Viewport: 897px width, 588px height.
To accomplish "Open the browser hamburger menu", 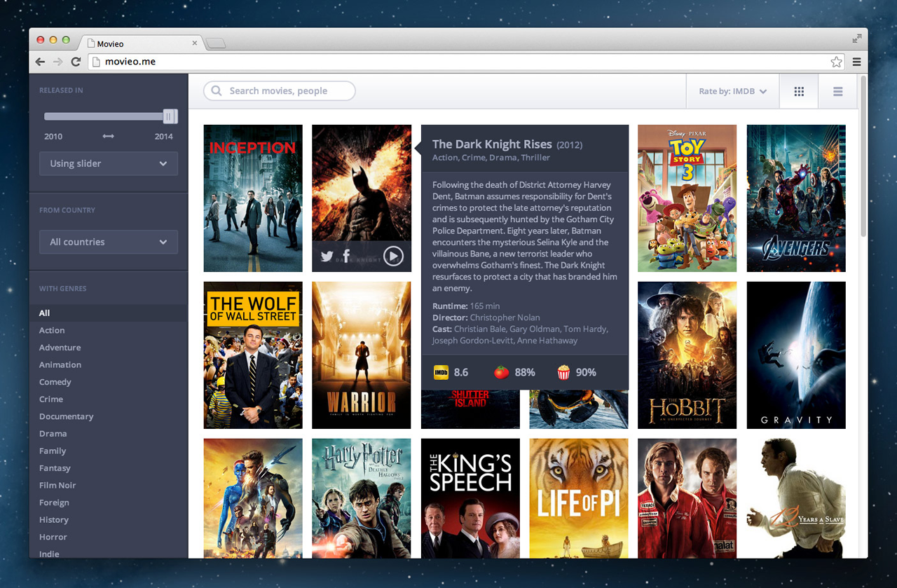I will pyautogui.click(x=856, y=62).
